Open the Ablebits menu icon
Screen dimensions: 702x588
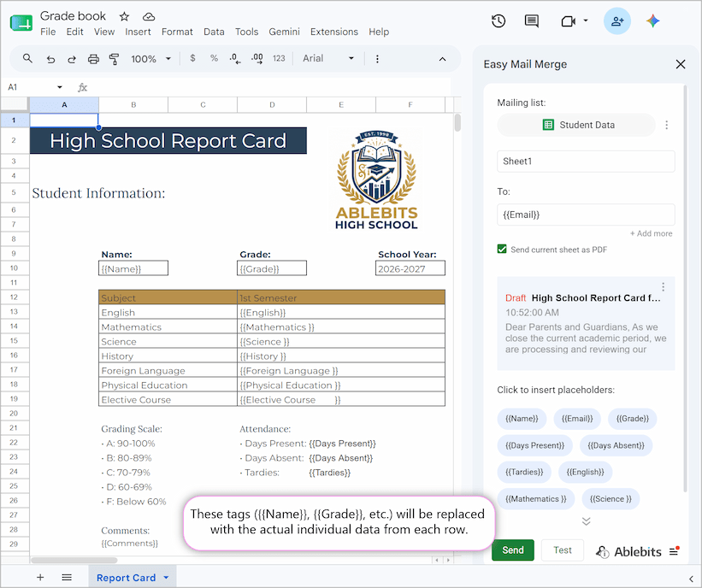[675, 551]
